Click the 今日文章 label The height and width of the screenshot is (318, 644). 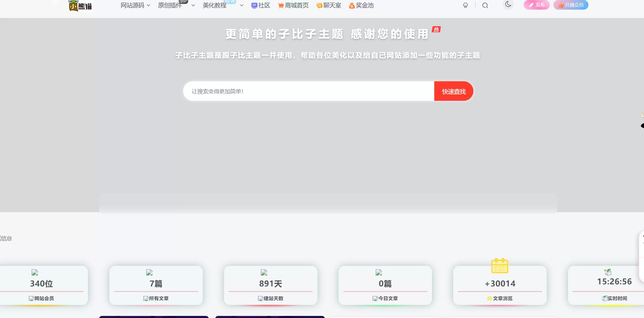coord(388,298)
